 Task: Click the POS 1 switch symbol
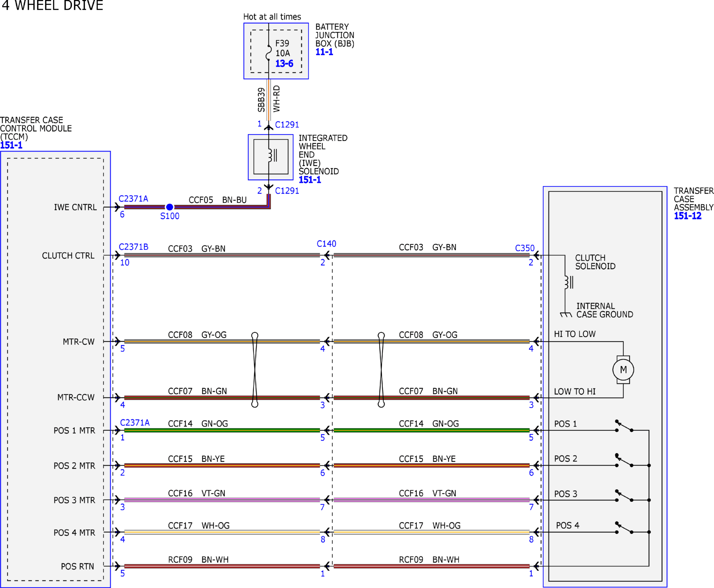[x=624, y=426]
